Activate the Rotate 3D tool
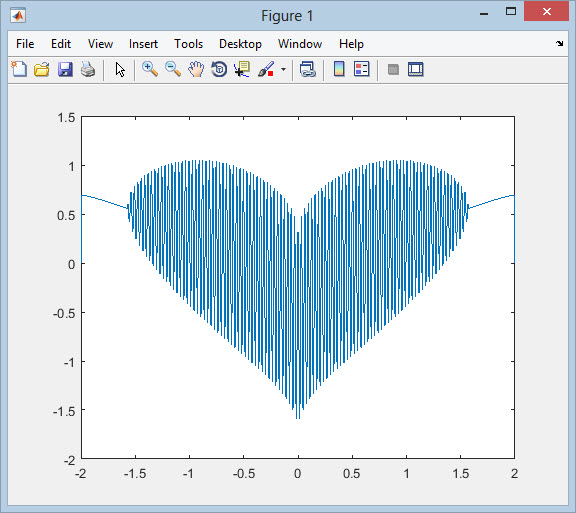Screen dimensions: 576x513 (219, 69)
